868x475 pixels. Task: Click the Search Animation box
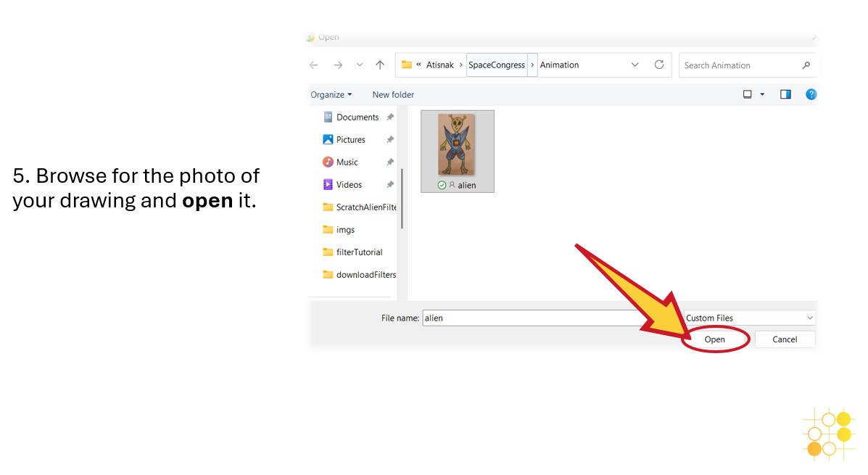pyautogui.click(x=740, y=65)
